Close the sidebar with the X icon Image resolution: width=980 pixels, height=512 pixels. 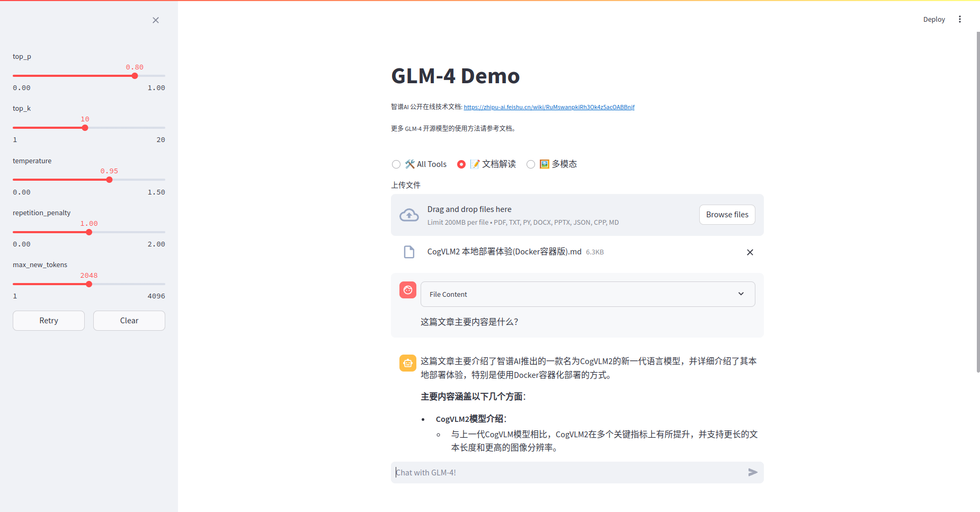156,20
